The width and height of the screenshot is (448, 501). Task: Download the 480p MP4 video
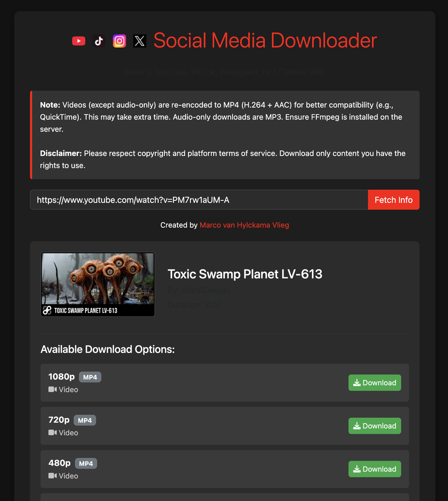tap(375, 469)
